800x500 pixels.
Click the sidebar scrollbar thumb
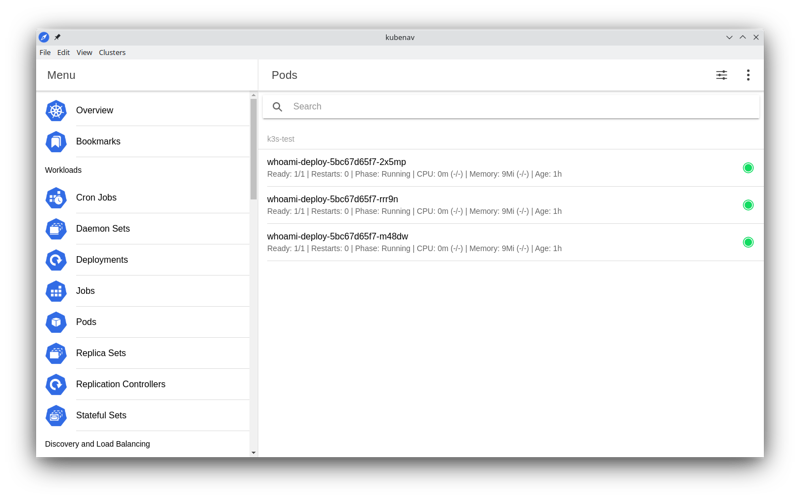[253, 149]
